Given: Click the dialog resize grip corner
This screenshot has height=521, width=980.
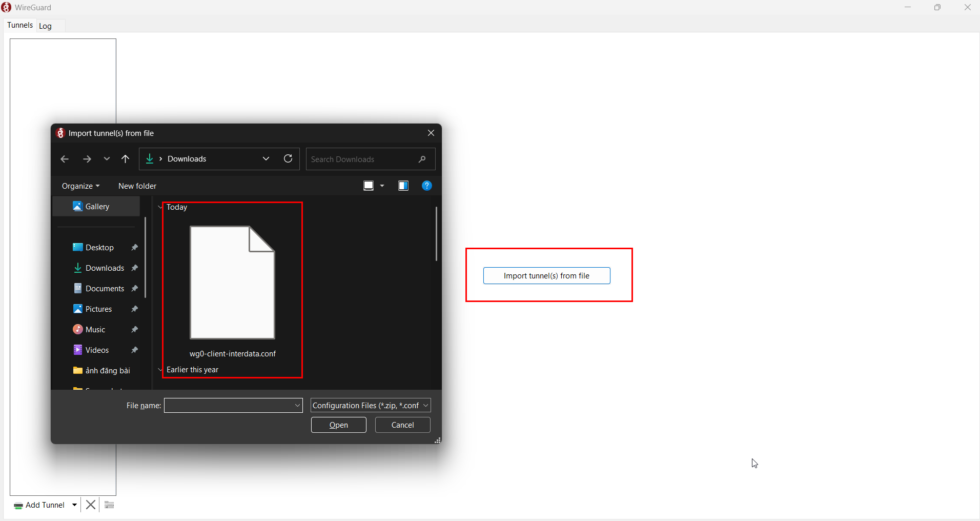Looking at the screenshot, I should click(438, 440).
